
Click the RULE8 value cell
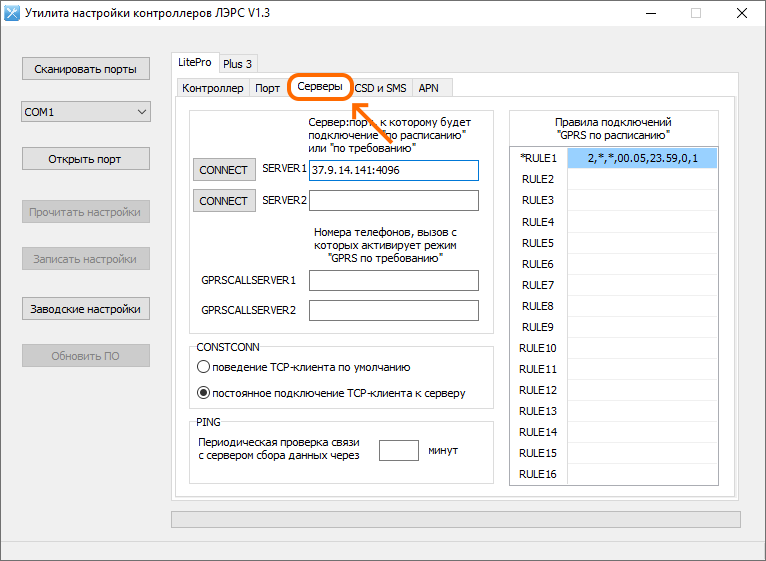[642, 305]
